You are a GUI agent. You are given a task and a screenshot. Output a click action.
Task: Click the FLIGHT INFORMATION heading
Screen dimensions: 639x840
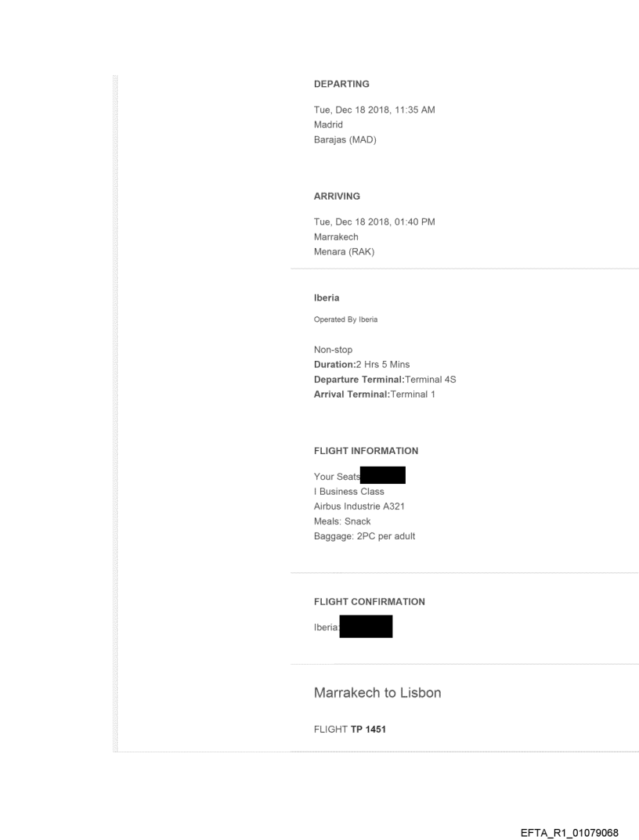coord(366,451)
